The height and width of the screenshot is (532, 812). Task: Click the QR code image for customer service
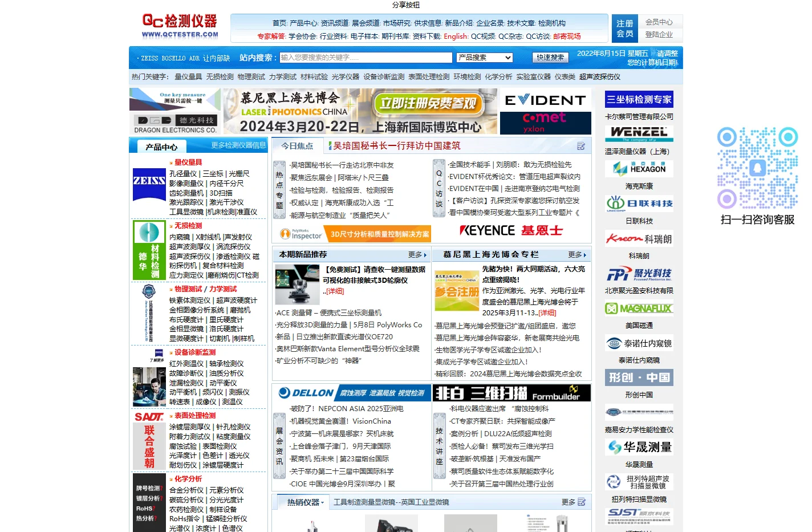click(x=757, y=169)
